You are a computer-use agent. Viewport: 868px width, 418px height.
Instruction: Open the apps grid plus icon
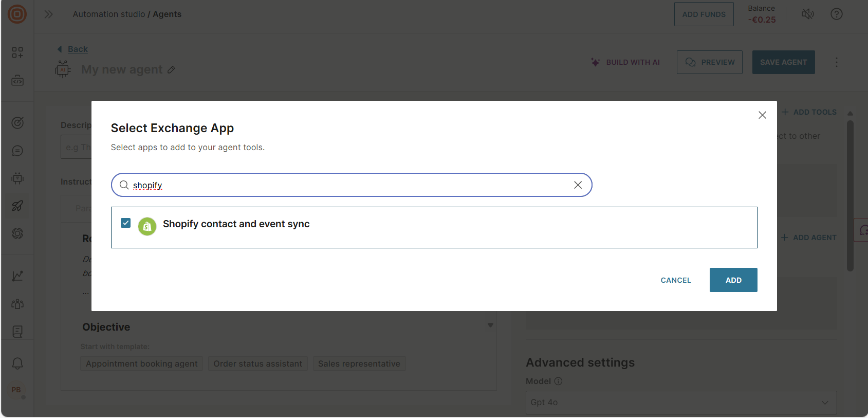point(17,52)
